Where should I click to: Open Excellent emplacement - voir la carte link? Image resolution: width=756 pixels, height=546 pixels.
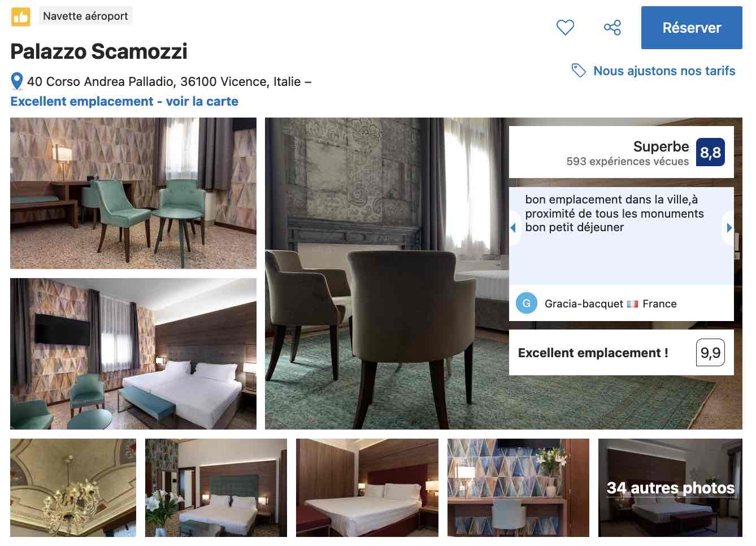coord(124,101)
